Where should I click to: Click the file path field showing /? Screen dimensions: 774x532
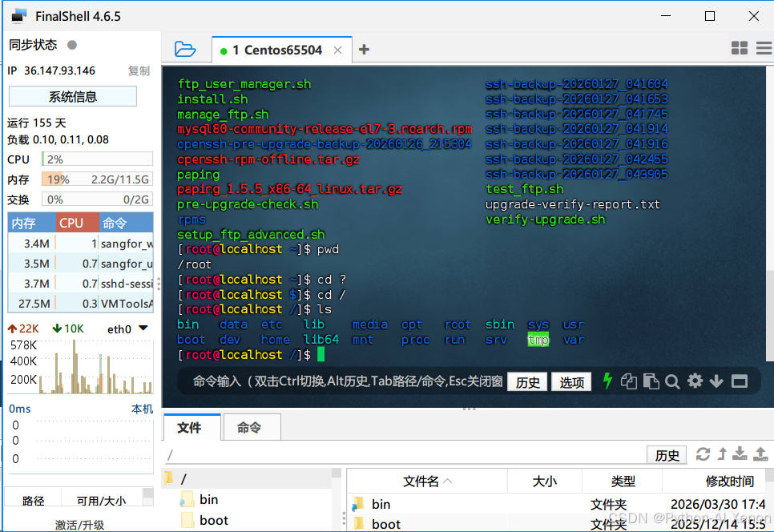405,455
